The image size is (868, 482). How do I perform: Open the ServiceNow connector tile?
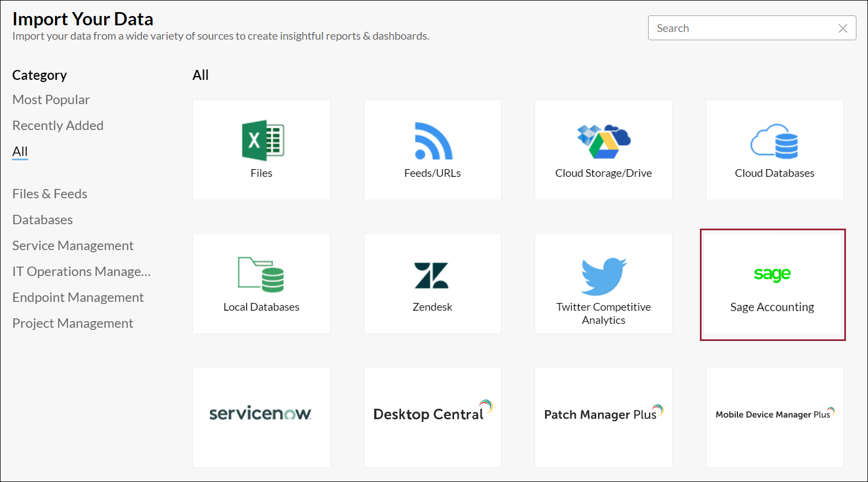click(261, 418)
